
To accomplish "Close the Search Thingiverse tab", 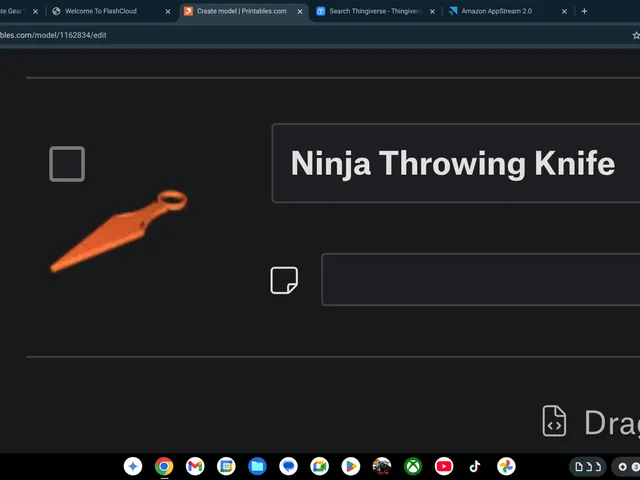I will point(432,11).
